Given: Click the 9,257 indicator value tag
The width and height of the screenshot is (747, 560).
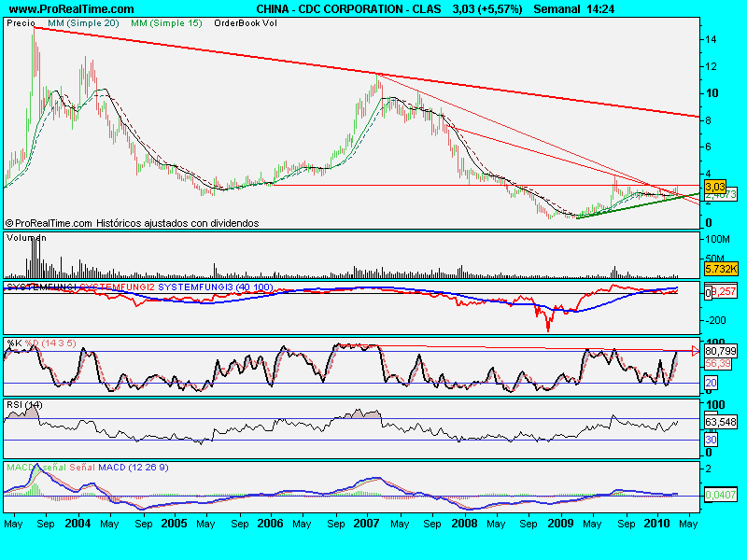Looking at the screenshot, I should click(x=725, y=291).
